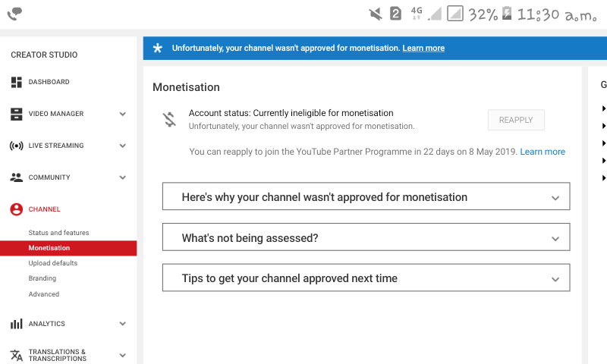This screenshot has height=364, width=607.
Task: Tap the crossed-out dollar monetisation icon
Action: [x=169, y=120]
